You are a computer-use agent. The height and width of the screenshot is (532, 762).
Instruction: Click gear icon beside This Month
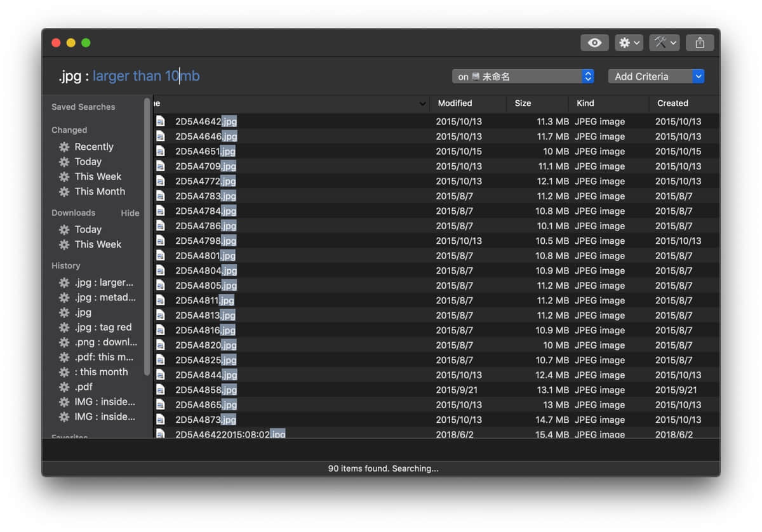coord(64,192)
